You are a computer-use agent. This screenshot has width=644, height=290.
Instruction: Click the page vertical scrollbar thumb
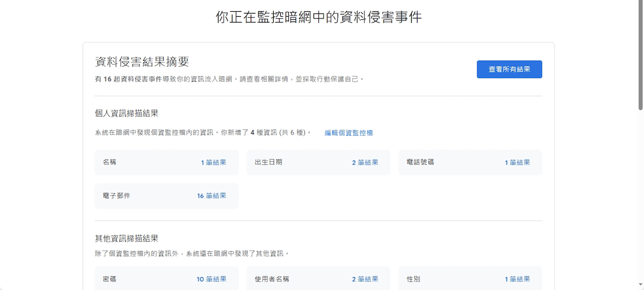pyautogui.click(x=640, y=55)
